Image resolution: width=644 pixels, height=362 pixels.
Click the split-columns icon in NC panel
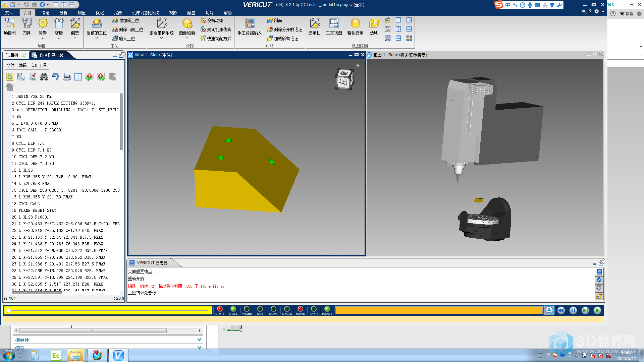tap(78, 77)
